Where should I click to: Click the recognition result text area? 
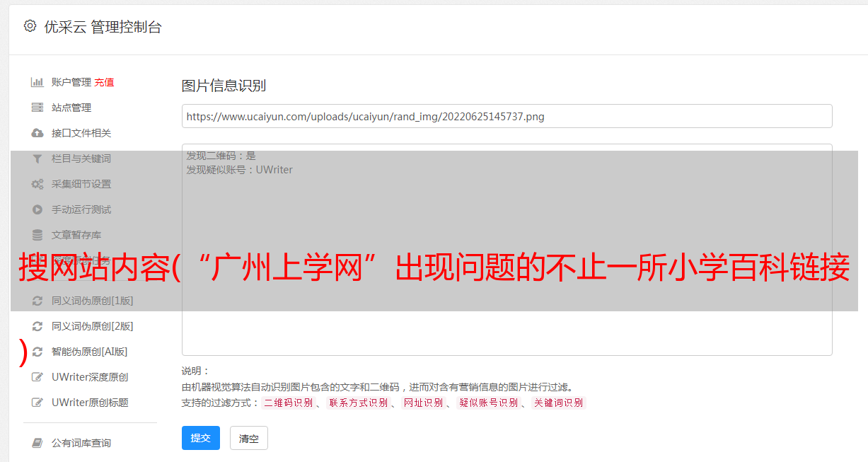[x=507, y=249]
